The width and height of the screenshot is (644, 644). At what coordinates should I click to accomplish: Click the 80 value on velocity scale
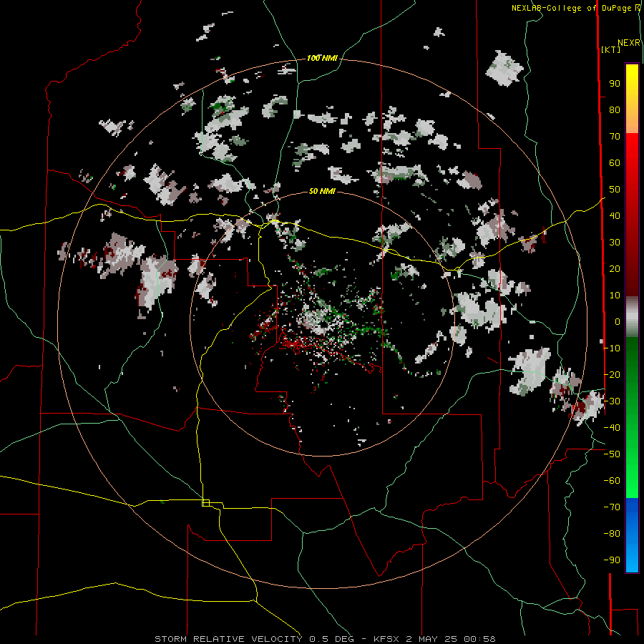615,110
